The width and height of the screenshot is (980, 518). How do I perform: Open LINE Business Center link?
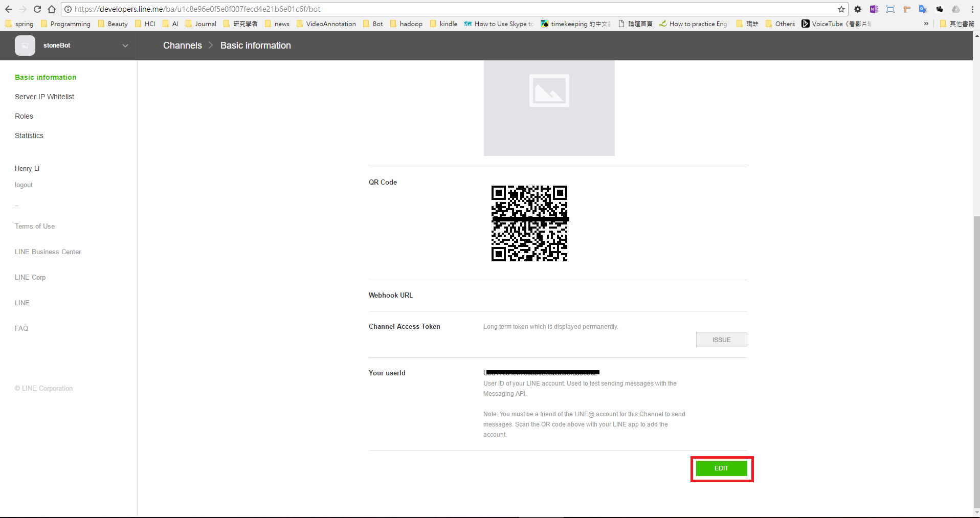(48, 252)
